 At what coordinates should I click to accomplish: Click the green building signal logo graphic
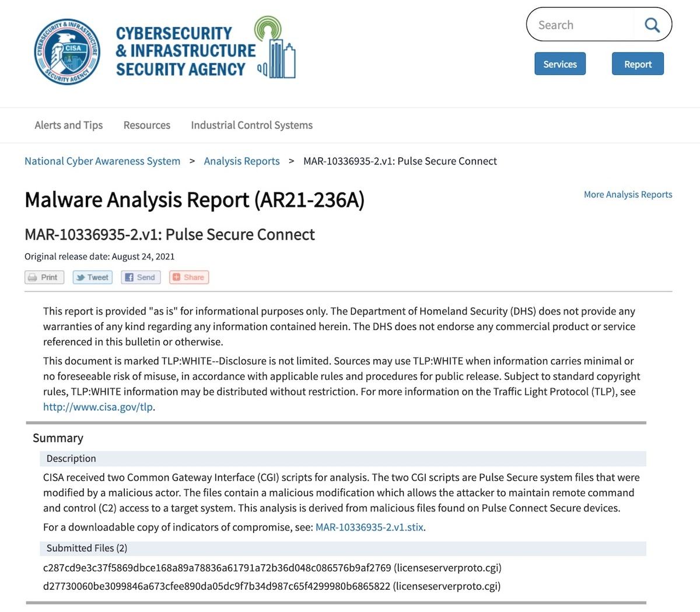click(276, 48)
